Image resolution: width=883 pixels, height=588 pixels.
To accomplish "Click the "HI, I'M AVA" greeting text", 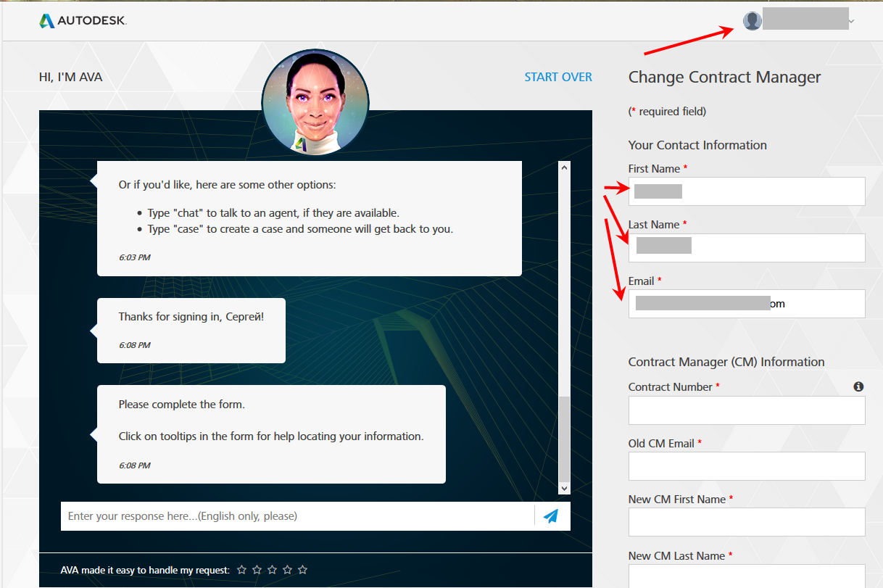I will coord(71,77).
